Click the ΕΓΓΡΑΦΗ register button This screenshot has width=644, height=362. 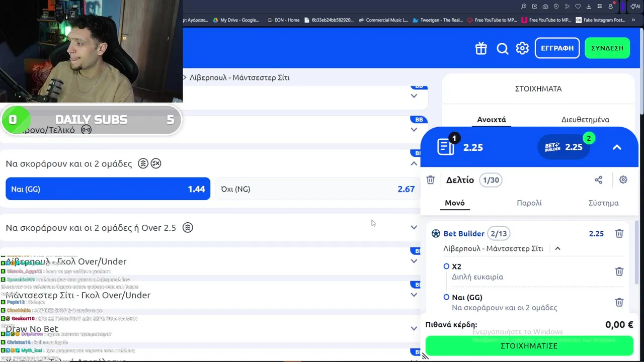(x=557, y=48)
